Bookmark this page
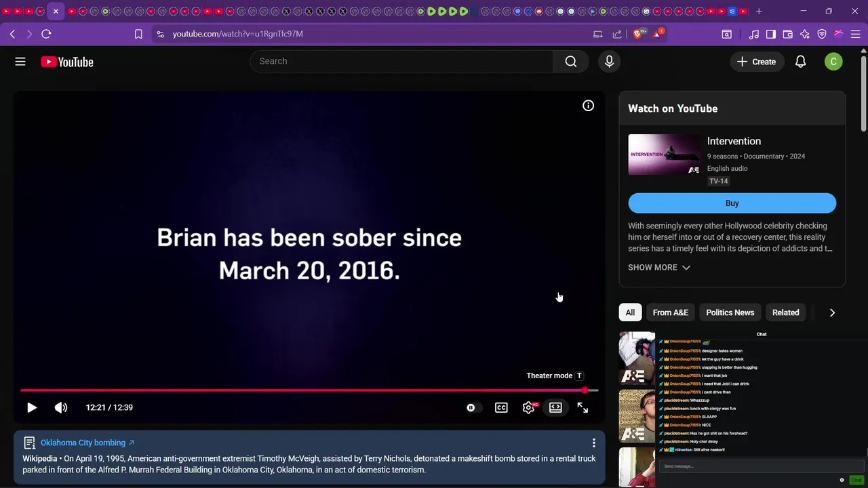This screenshot has width=868, height=488. tap(138, 34)
